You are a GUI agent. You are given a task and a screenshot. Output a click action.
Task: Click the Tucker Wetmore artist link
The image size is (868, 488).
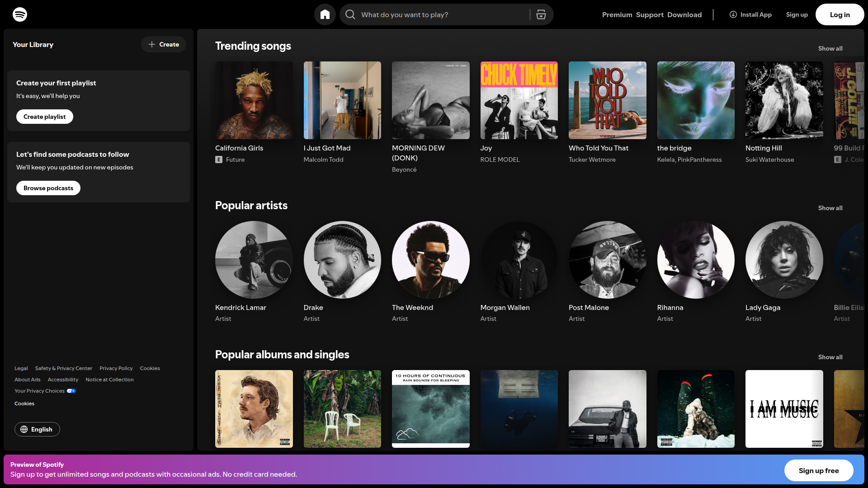[x=592, y=160]
